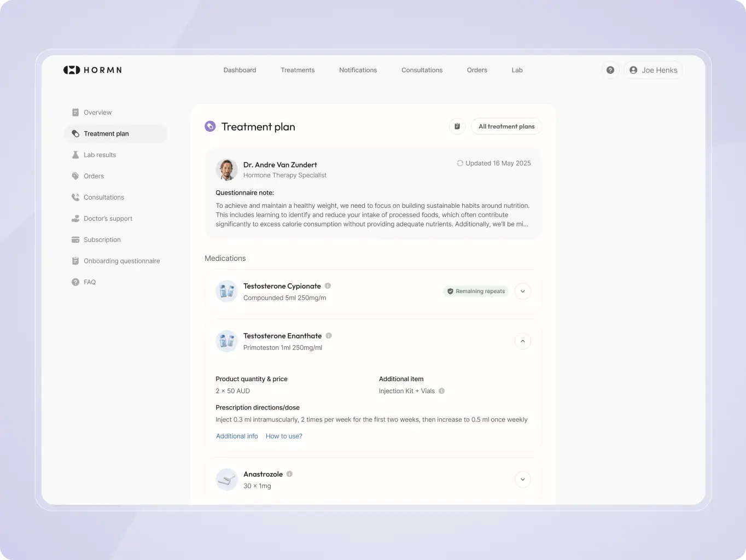
Task: Click the clipboard icon beside All treatment plans
Action: click(457, 126)
